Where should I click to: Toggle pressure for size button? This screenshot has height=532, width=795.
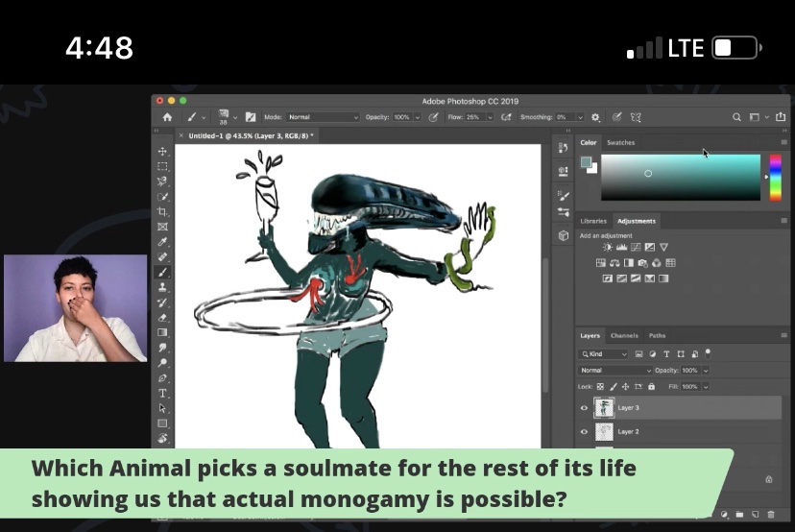616,117
